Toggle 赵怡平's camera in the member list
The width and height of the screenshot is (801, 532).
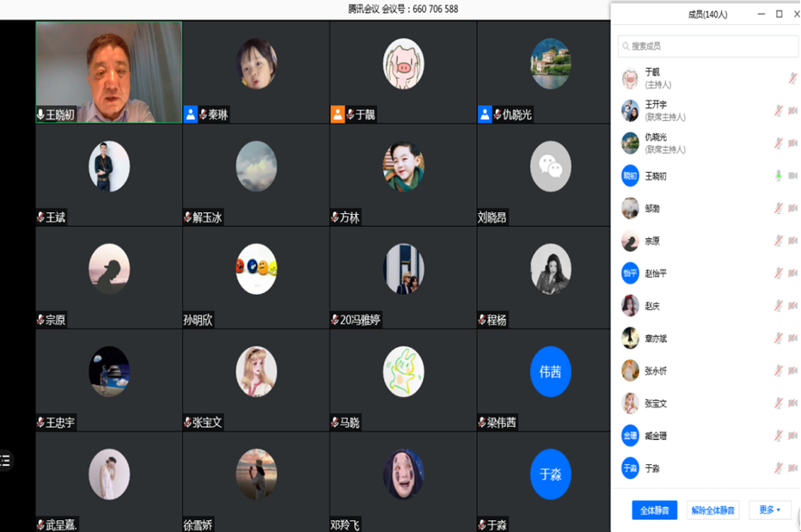coord(792,273)
